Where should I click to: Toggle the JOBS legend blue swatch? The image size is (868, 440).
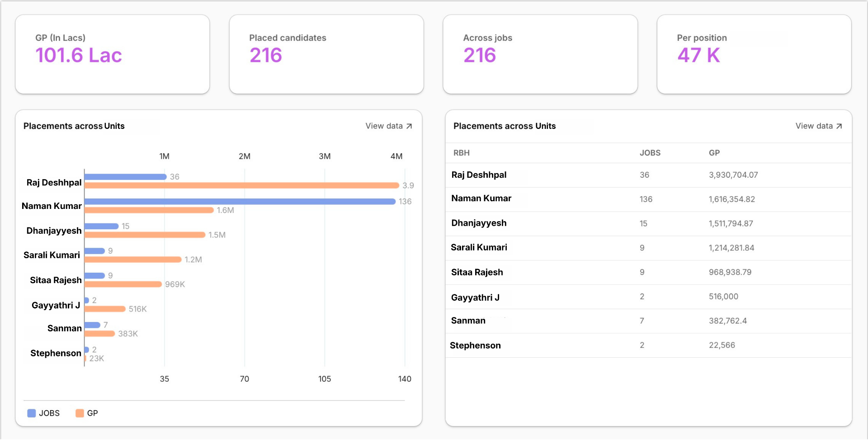(32, 413)
